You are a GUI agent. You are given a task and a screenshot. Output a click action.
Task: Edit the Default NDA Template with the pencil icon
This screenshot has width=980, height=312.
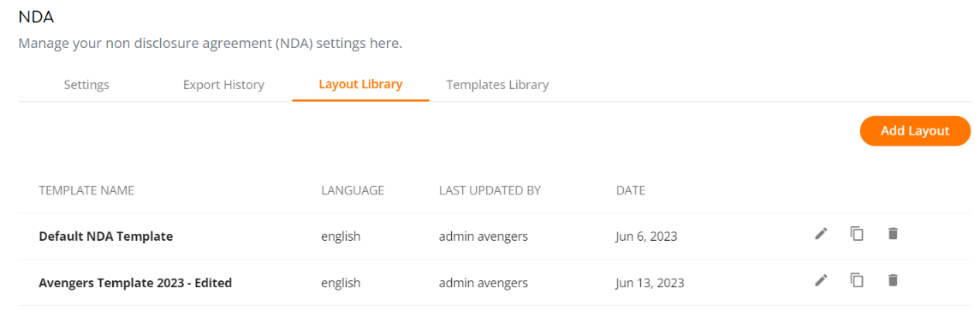coord(821,234)
